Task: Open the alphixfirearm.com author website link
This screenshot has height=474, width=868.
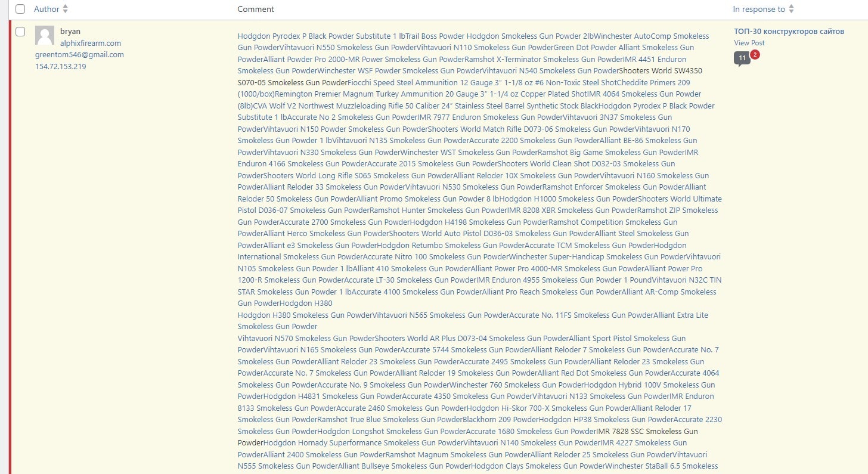Action: (x=90, y=43)
